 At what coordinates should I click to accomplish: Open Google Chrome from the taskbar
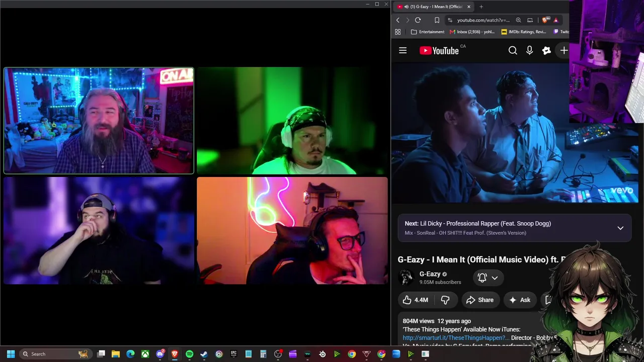click(352, 354)
